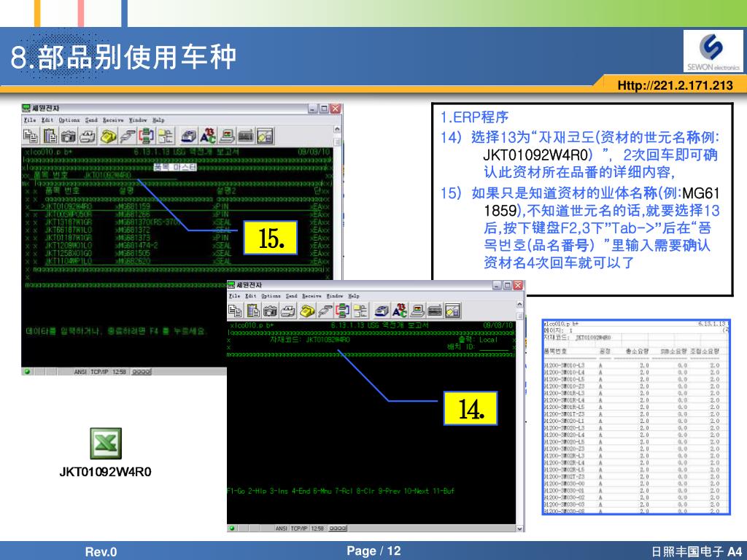
Task: Click blue printer icon in back terminal window
Action: (189, 136)
